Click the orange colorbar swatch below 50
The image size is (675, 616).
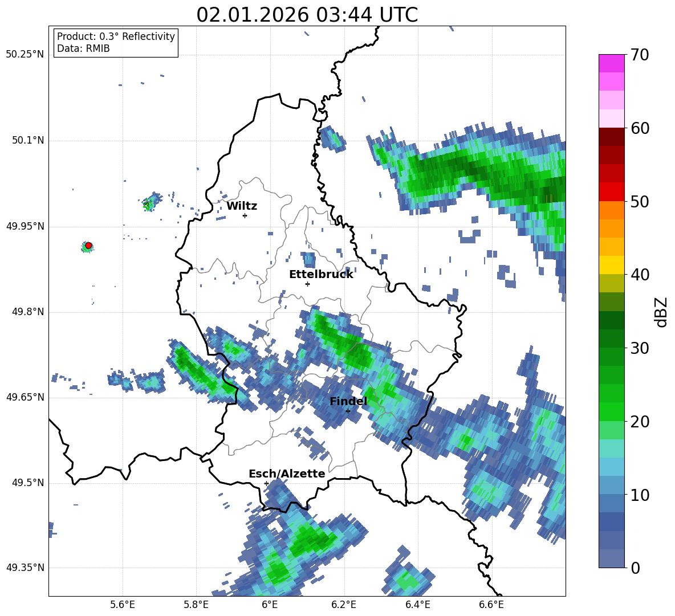(x=611, y=210)
